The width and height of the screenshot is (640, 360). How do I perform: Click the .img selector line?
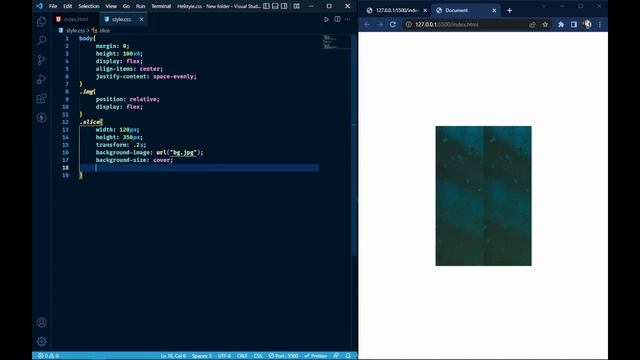[x=87, y=91]
